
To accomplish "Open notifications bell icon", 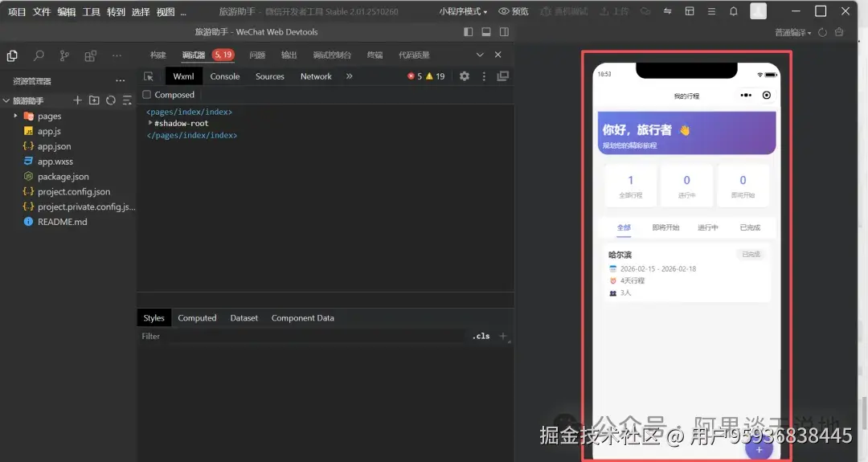I will tap(734, 11).
